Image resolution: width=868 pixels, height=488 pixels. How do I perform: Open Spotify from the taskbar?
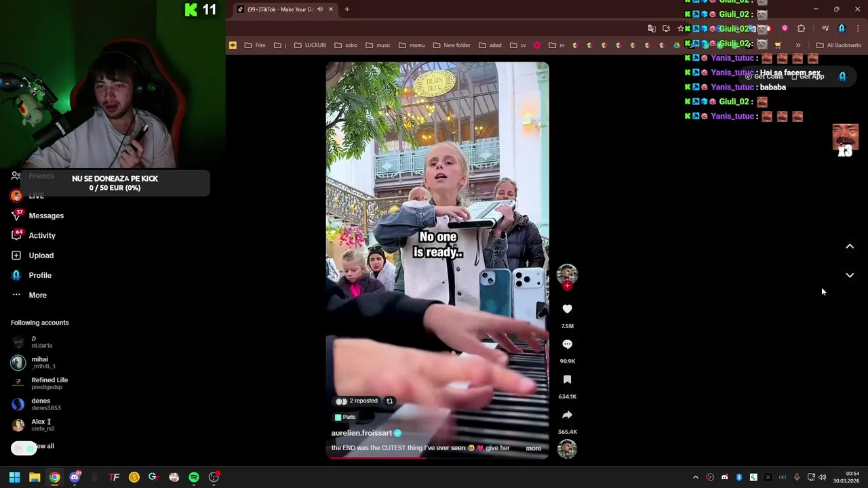coord(194,477)
